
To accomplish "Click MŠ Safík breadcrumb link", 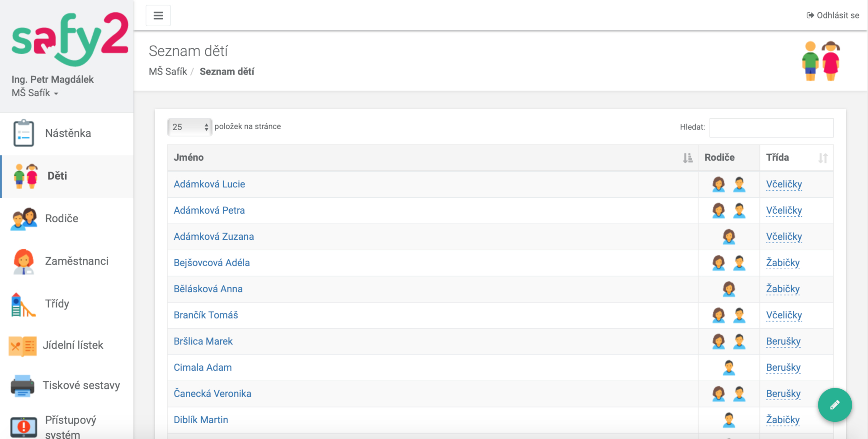I will click(168, 72).
